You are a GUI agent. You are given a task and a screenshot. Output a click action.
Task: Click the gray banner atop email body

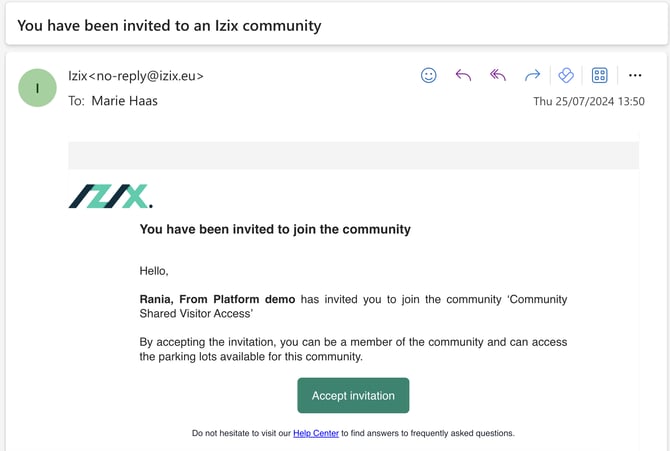(353, 155)
